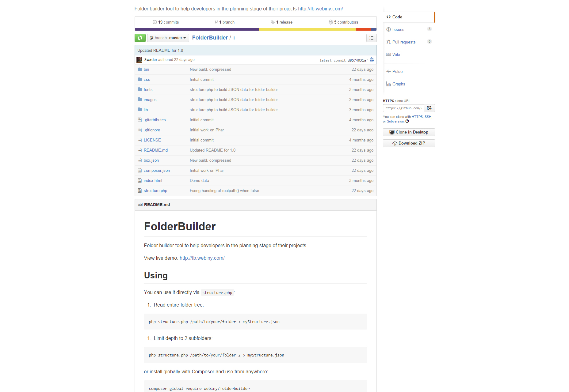Select the HTTPS clone URL field
The height and width of the screenshot is (392, 569).
coord(403,108)
